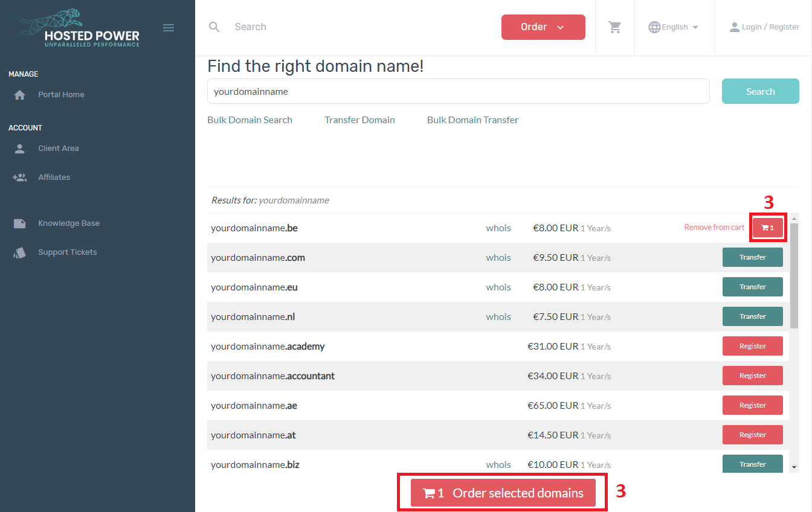Click the €10.00 EUR price for .biz
The height and width of the screenshot is (512, 812).
(x=553, y=465)
